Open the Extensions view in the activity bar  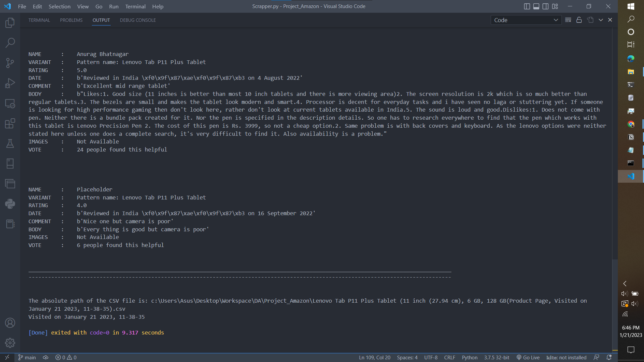[10, 123]
